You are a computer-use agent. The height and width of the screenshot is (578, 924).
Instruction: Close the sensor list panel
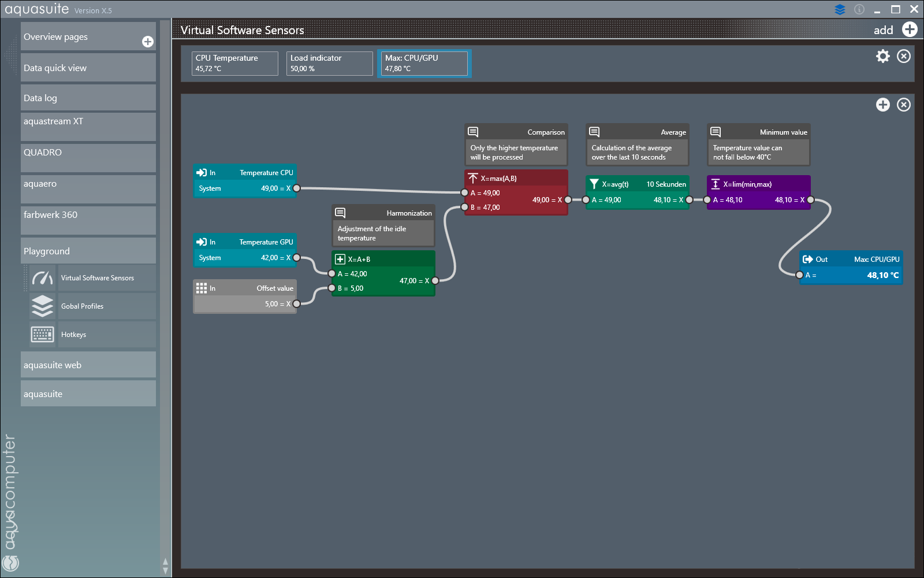pos(904,56)
